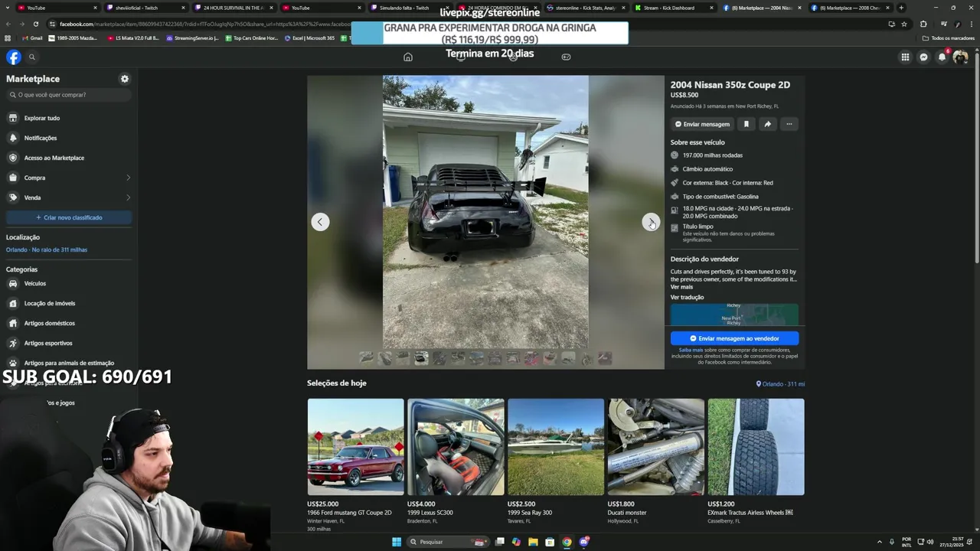980x551 pixels.
Task: Open the listing's more options ellipsis button
Action: [x=789, y=124]
